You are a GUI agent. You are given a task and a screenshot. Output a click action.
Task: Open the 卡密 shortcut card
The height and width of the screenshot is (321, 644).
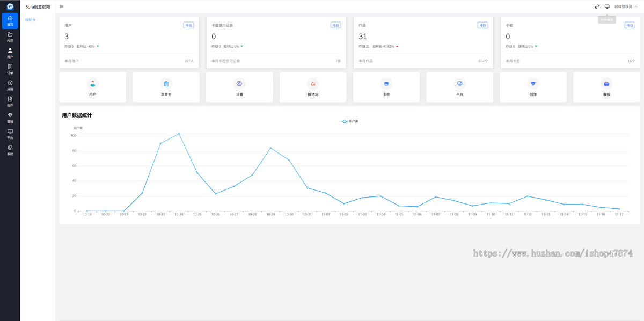point(386,87)
